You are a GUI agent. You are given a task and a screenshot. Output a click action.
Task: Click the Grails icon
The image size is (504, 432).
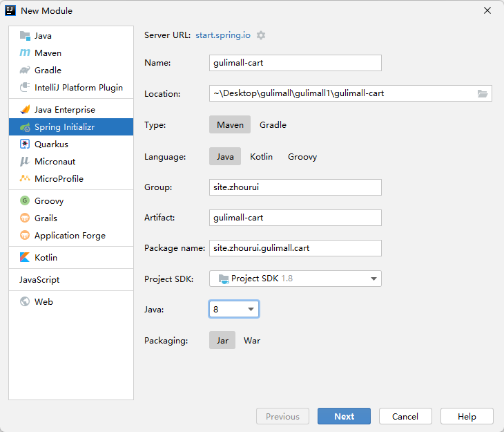point(25,218)
